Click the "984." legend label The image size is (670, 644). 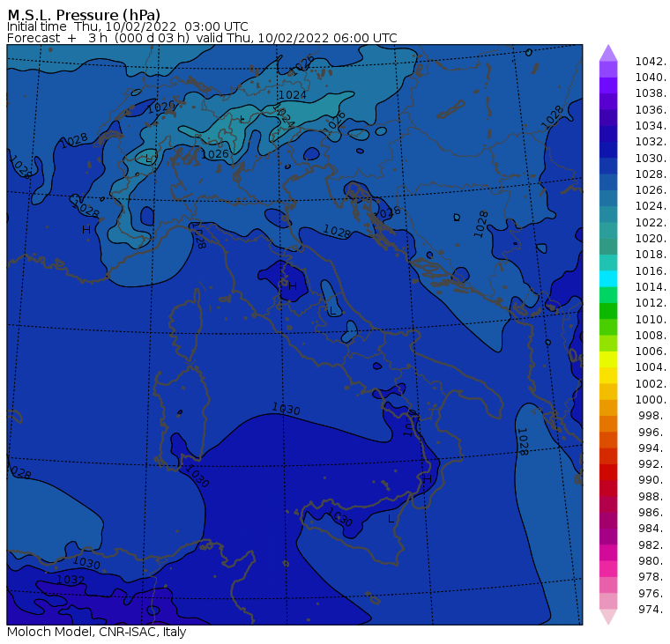[652, 529]
